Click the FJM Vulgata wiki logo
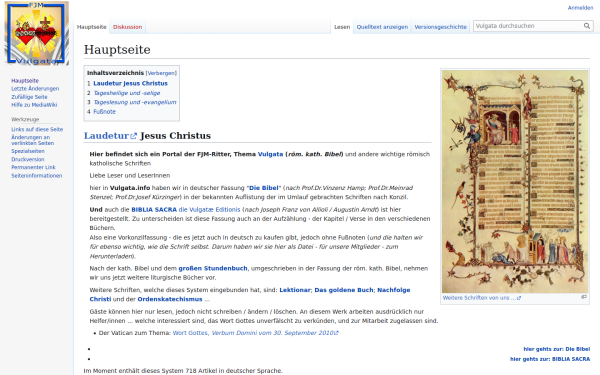Image resolution: width=600 pixels, height=375 pixels. [x=37, y=33]
